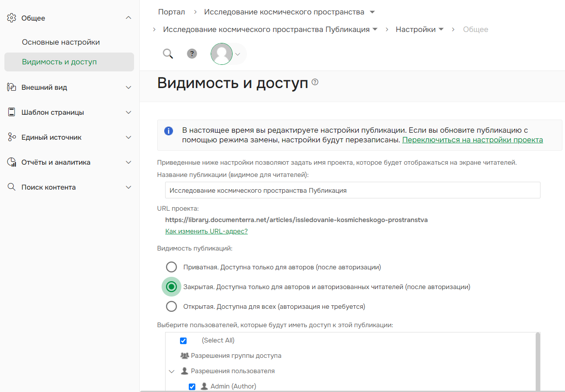Choose the Открытая visibility option

tap(171, 306)
